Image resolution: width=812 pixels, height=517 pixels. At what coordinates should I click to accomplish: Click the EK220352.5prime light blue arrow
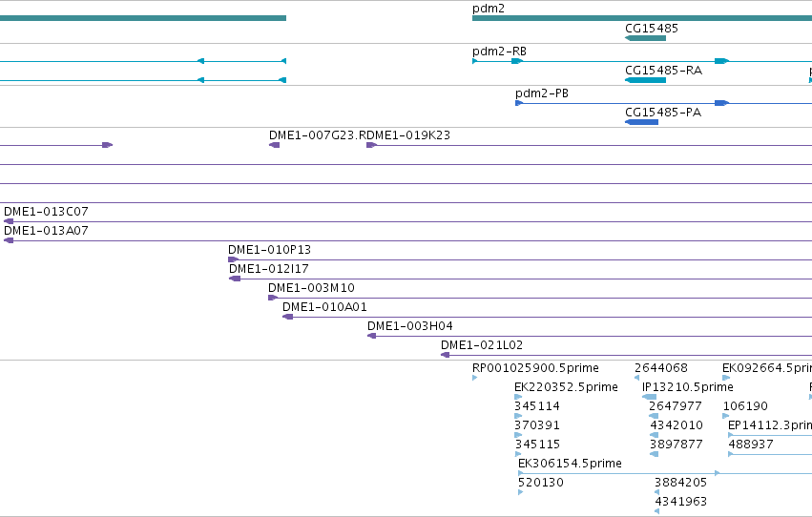(518, 397)
